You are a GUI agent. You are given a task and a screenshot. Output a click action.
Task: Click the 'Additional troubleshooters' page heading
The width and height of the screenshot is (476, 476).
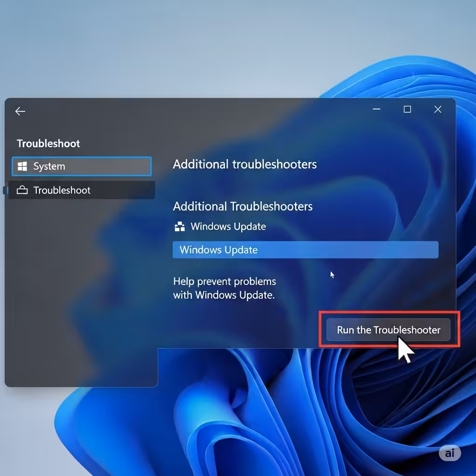point(245,164)
